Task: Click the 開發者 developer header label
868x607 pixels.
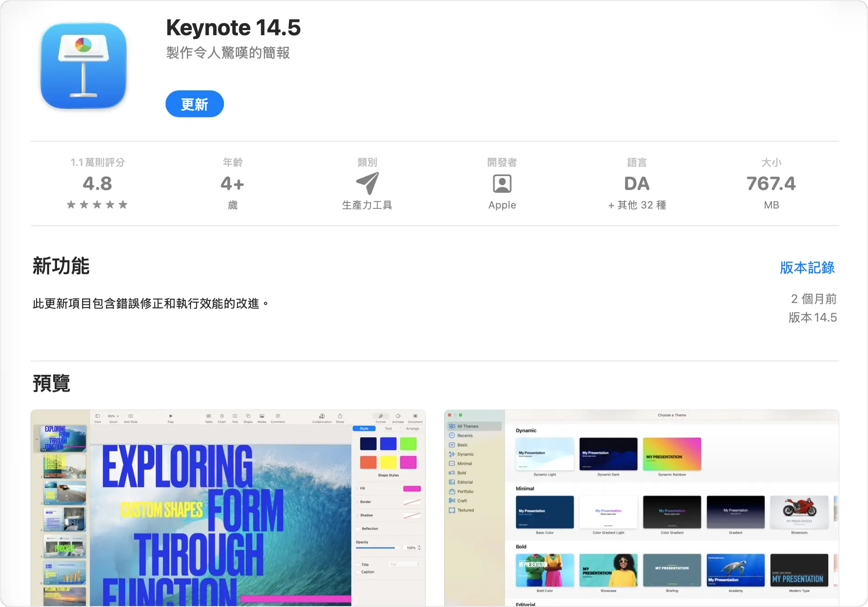Action: (x=502, y=163)
